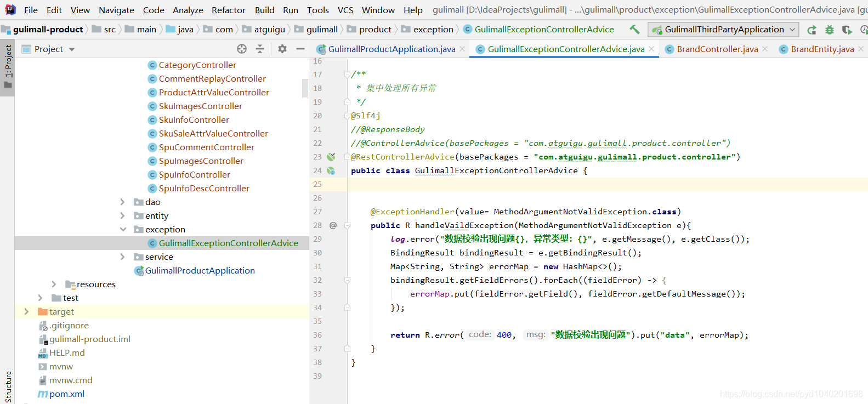Image resolution: width=868 pixels, height=404 pixels.
Task: Close the GulimallProductApplication.java tab
Action: [462, 49]
